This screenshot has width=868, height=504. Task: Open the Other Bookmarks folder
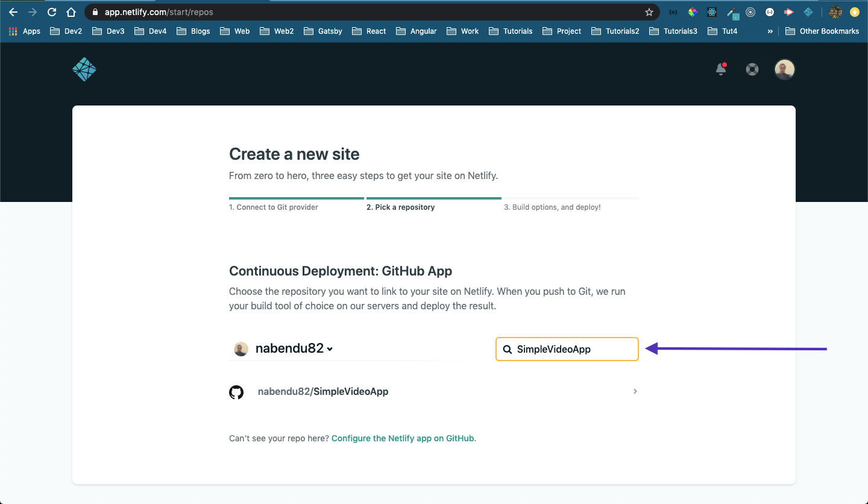tap(822, 31)
